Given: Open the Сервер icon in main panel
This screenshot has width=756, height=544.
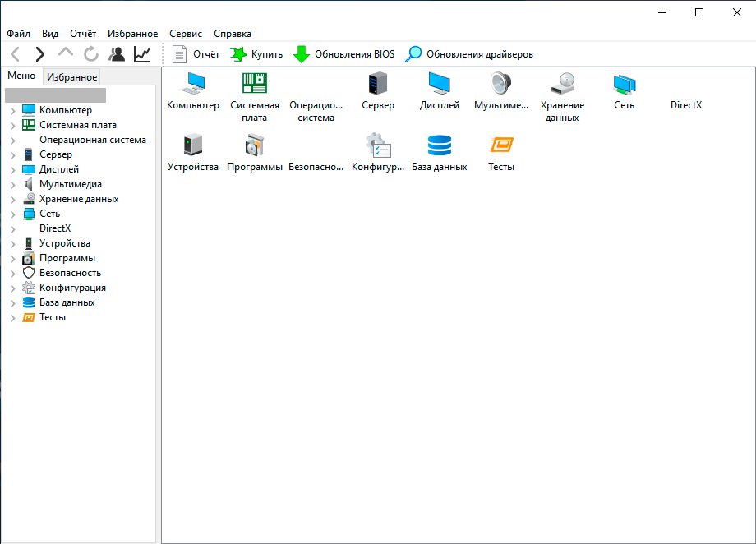Looking at the screenshot, I should pyautogui.click(x=378, y=85).
